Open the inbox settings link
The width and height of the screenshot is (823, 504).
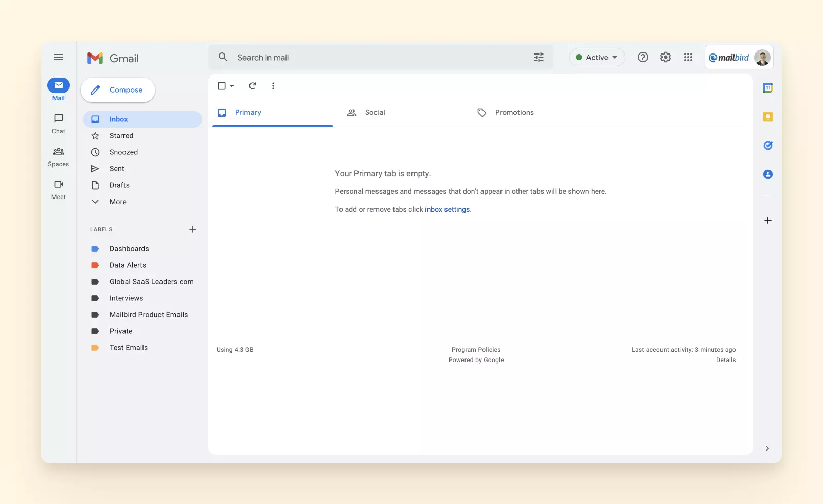coord(447,209)
